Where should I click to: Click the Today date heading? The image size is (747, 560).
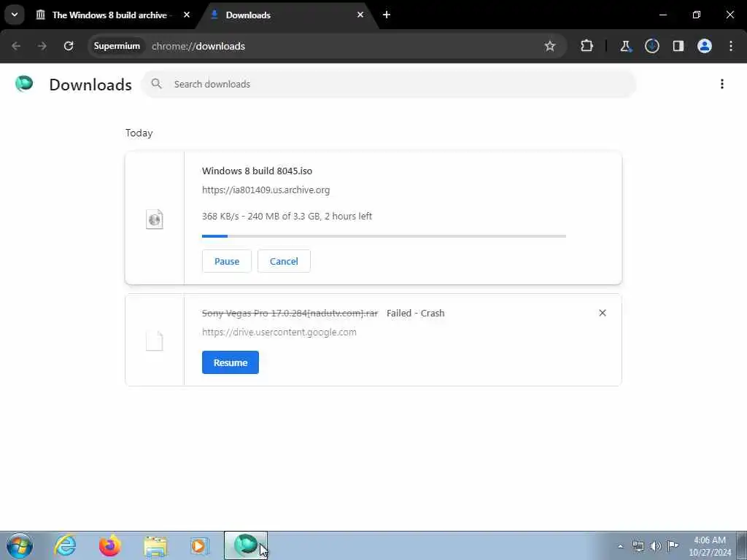click(x=139, y=133)
